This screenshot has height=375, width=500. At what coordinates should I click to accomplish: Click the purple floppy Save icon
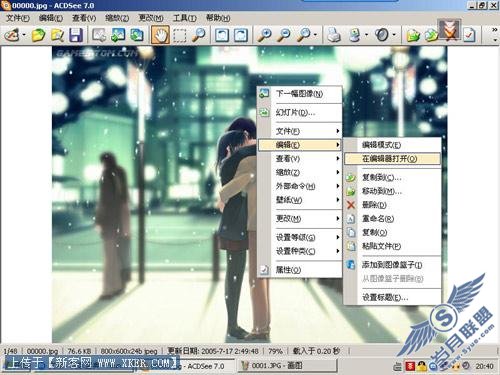[x=76, y=35]
